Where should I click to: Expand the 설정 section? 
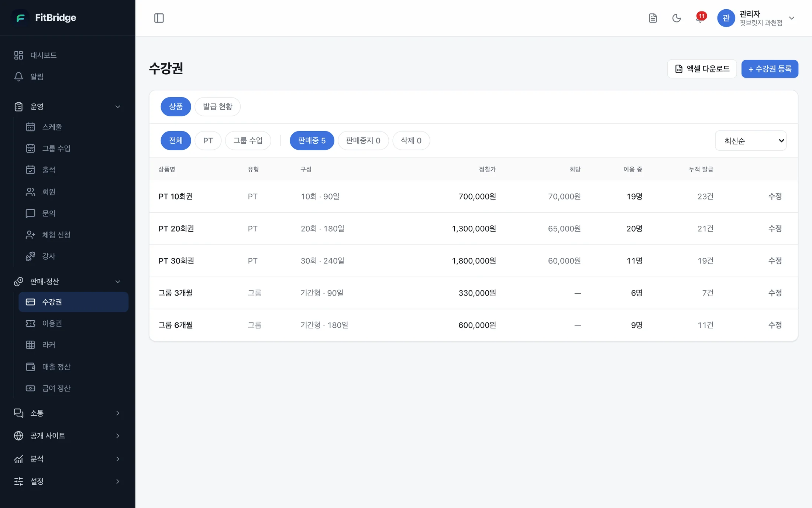68,481
